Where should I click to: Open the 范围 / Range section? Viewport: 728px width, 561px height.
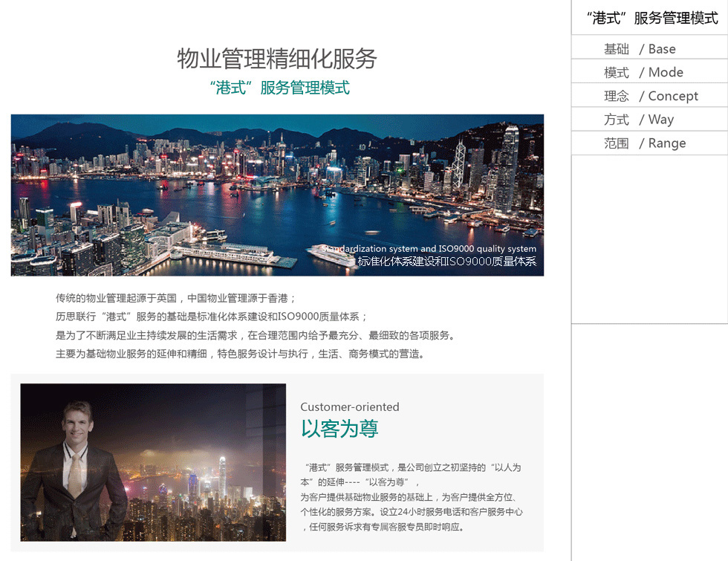[x=649, y=143]
